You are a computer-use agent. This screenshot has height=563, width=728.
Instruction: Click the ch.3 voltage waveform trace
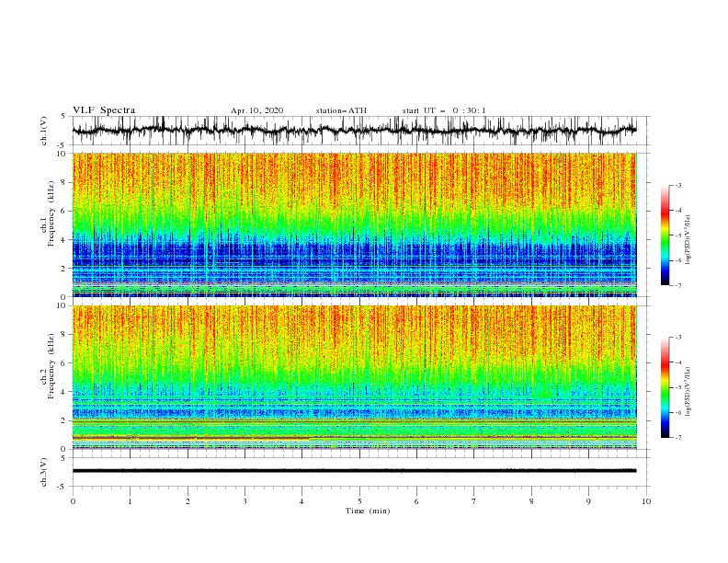point(354,471)
